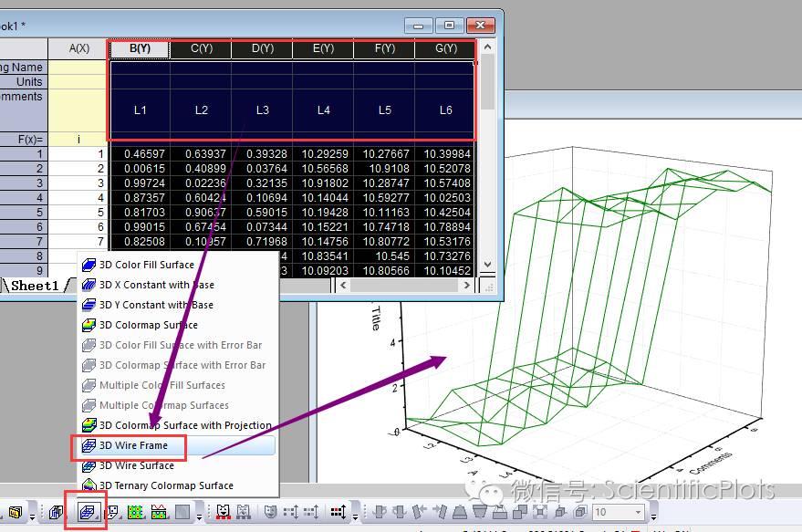Click the yellow worksheet icon in toolbar

click(15, 512)
